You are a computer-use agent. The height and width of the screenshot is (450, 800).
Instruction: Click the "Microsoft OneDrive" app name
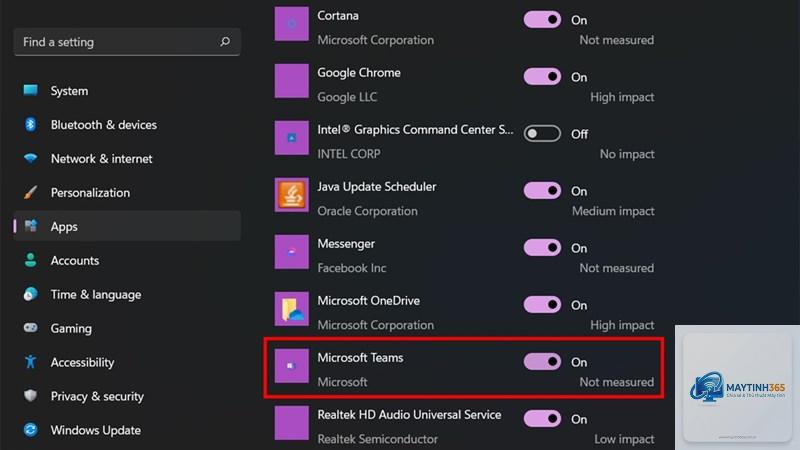pyautogui.click(x=368, y=301)
